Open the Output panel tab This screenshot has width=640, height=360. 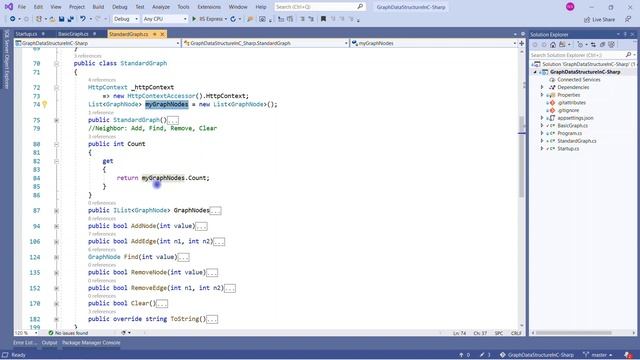pyautogui.click(x=49, y=343)
